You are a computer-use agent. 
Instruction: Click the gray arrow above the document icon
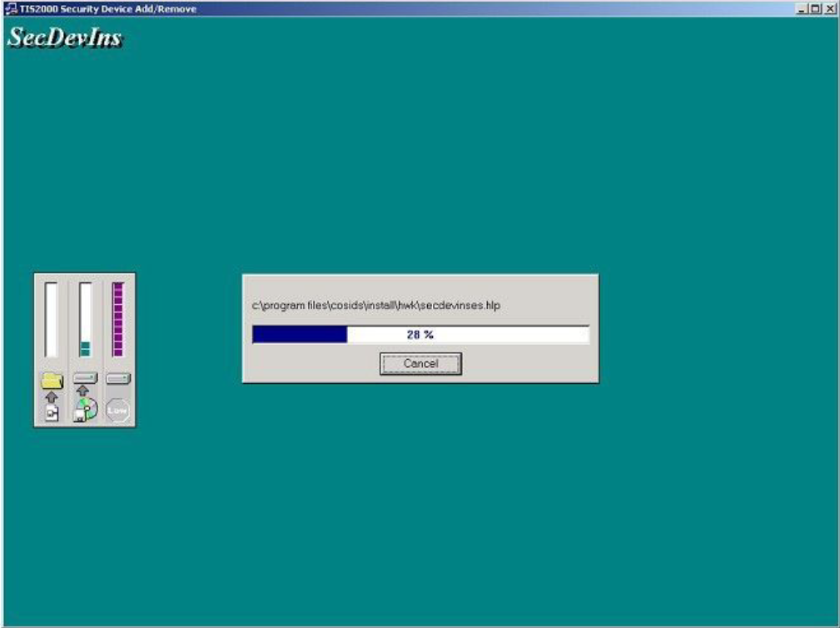(52, 397)
